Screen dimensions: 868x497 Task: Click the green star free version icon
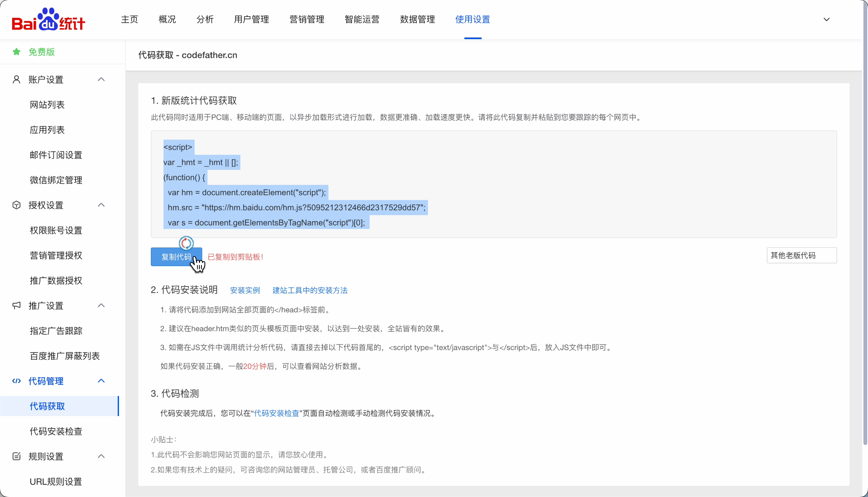point(17,52)
